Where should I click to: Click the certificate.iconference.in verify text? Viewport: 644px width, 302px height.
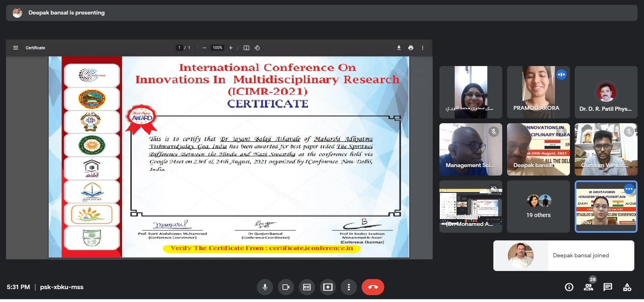point(262,248)
